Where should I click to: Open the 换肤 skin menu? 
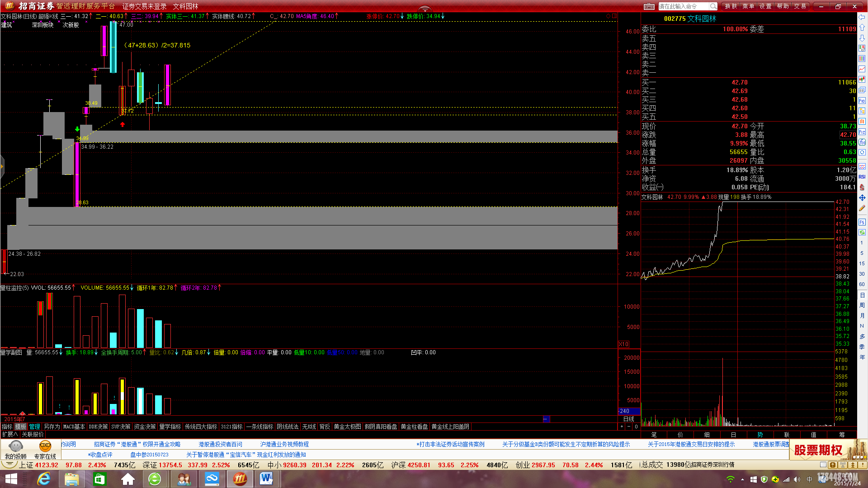[x=731, y=6]
